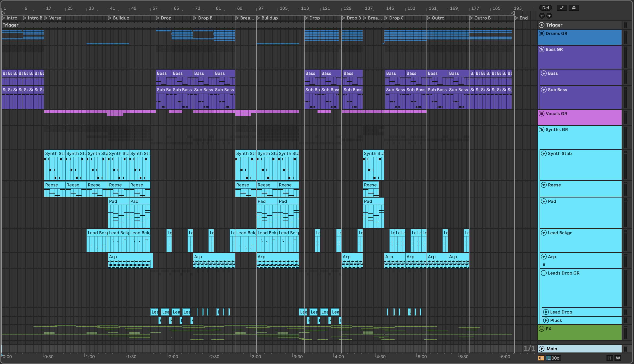Click the Pluck track play icon

point(546,320)
